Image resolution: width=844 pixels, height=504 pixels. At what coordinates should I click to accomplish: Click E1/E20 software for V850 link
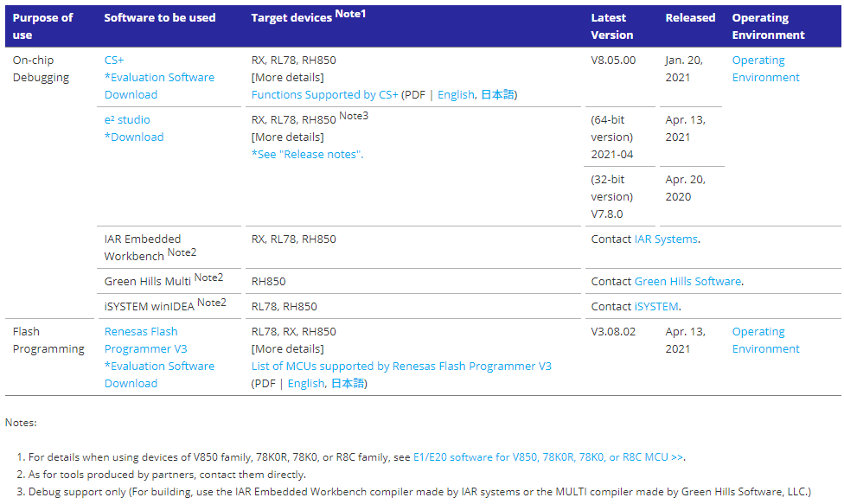[x=548, y=457]
